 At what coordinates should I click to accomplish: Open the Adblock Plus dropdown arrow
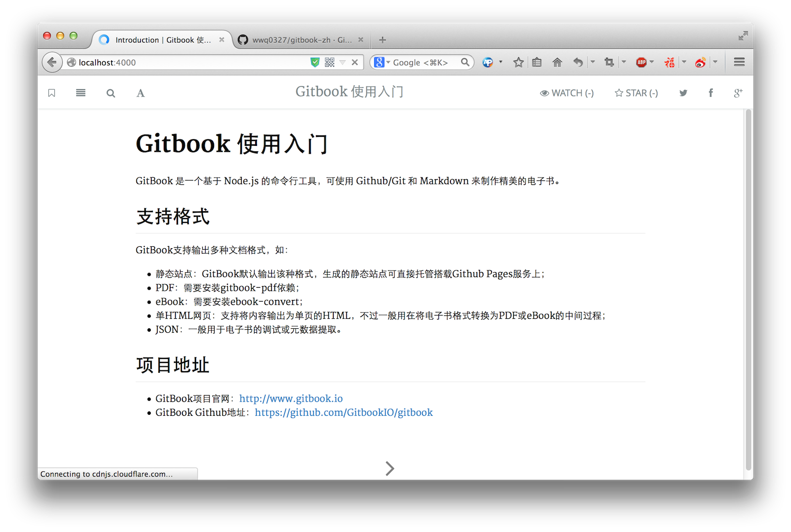652,62
